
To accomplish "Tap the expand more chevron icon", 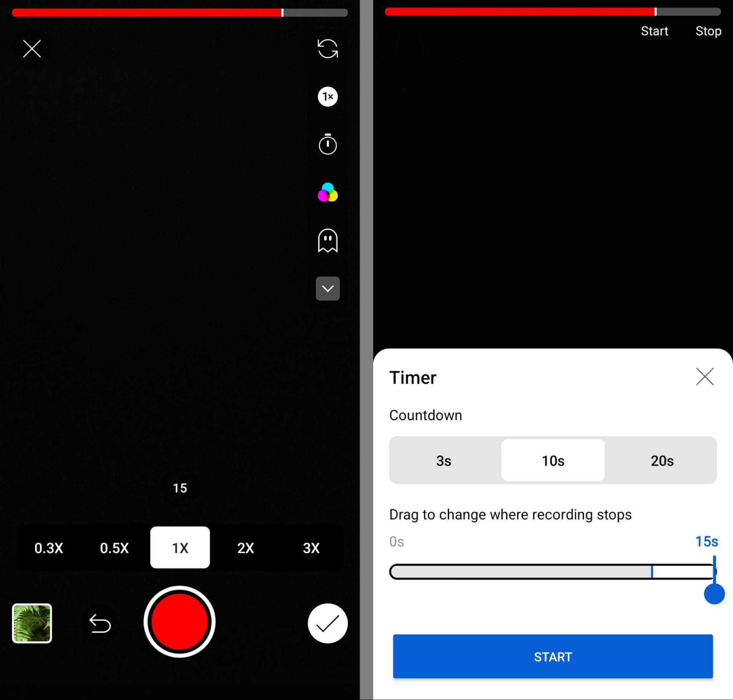I will pos(327,289).
